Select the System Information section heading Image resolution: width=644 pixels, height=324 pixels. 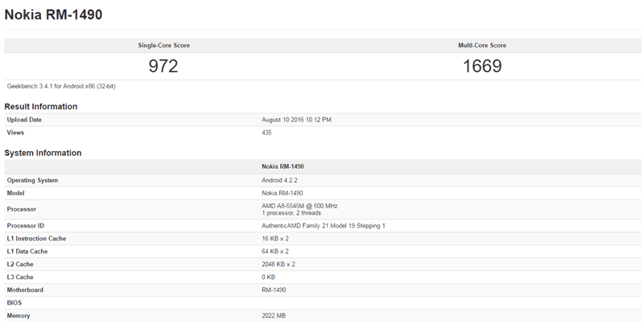pyautogui.click(x=43, y=153)
